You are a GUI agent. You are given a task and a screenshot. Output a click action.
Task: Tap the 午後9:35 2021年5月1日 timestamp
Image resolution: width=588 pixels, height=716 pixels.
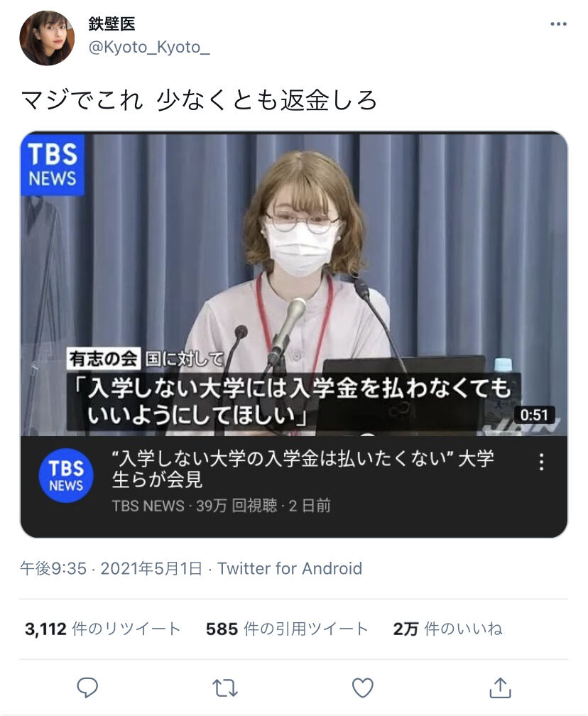[111, 568]
